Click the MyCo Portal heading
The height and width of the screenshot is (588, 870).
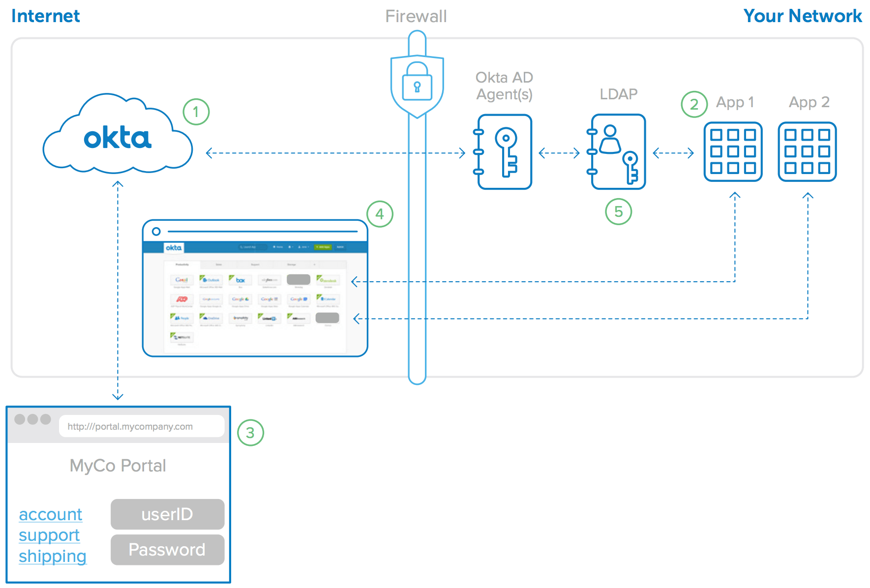coord(118,466)
